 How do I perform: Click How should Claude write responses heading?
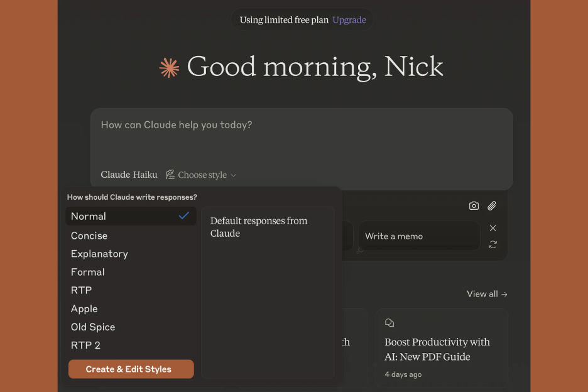[x=132, y=197]
